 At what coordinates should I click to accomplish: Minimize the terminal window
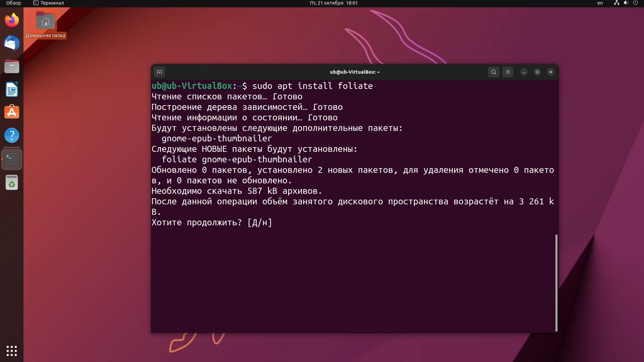point(524,72)
